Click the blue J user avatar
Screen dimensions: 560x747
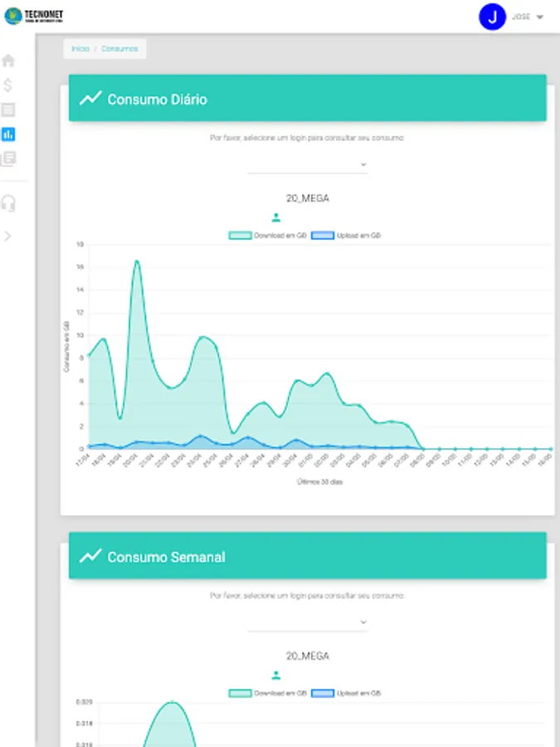click(492, 17)
